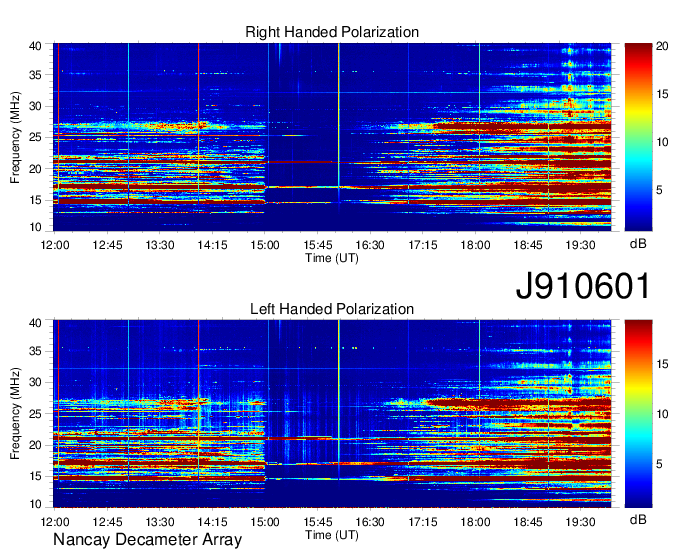Click the 14:15 time tick under left-handed plot
This screenshot has height=552, width=680.
click(212, 522)
